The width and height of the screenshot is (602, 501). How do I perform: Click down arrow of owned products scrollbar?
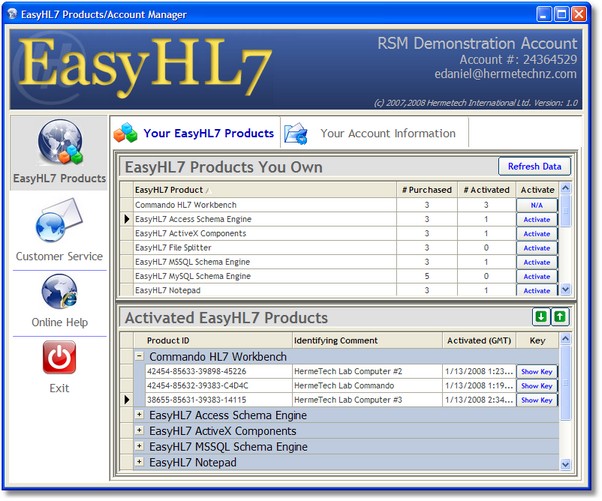point(566,289)
